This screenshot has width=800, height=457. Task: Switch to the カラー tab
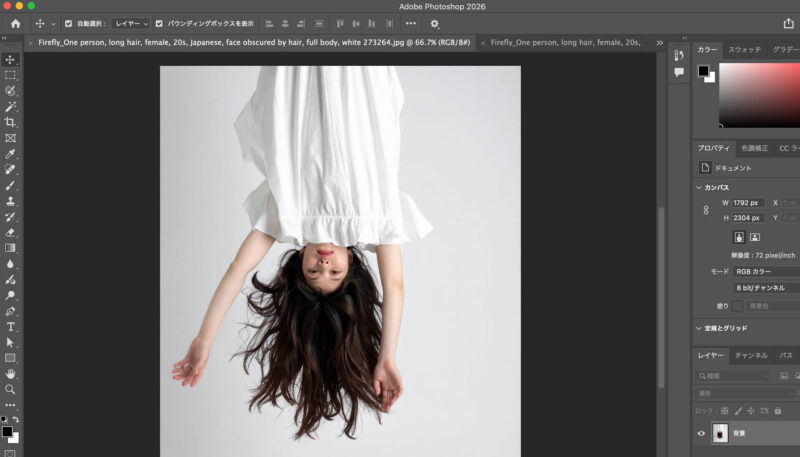(707, 49)
